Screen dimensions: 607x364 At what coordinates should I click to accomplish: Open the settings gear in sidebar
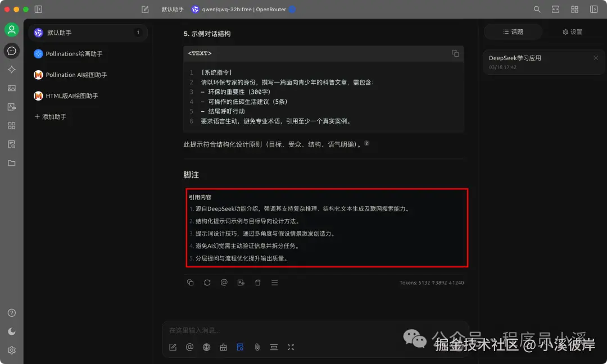pyautogui.click(x=12, y=350)
